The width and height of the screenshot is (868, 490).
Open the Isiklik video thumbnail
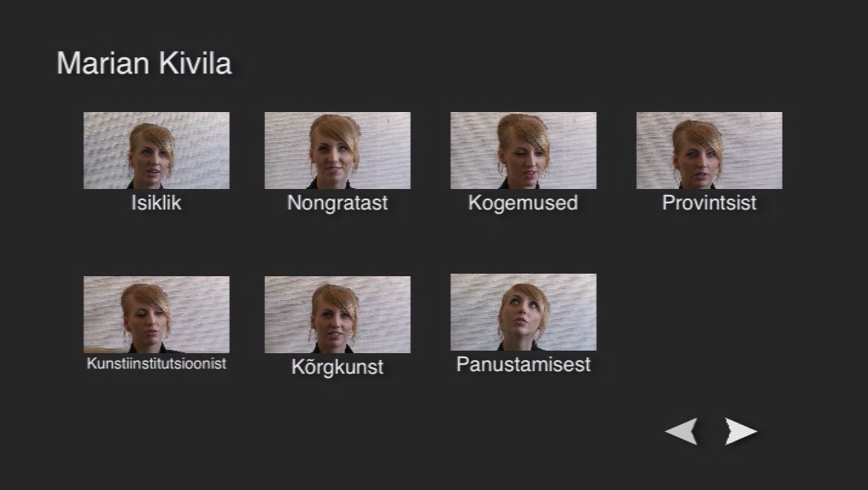[156, 151]
